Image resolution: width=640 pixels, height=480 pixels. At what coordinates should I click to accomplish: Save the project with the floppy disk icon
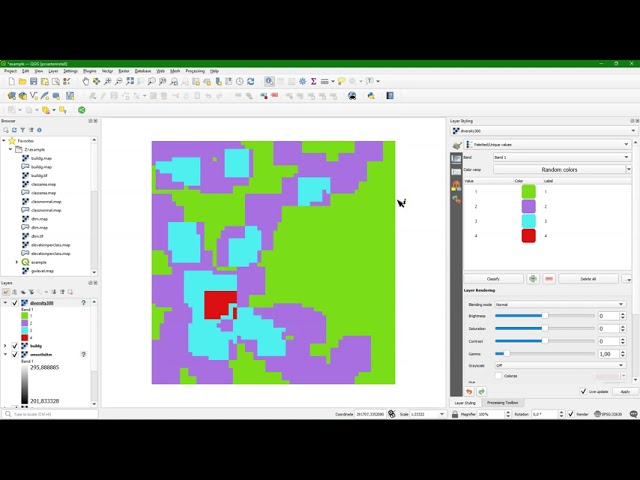33,81
